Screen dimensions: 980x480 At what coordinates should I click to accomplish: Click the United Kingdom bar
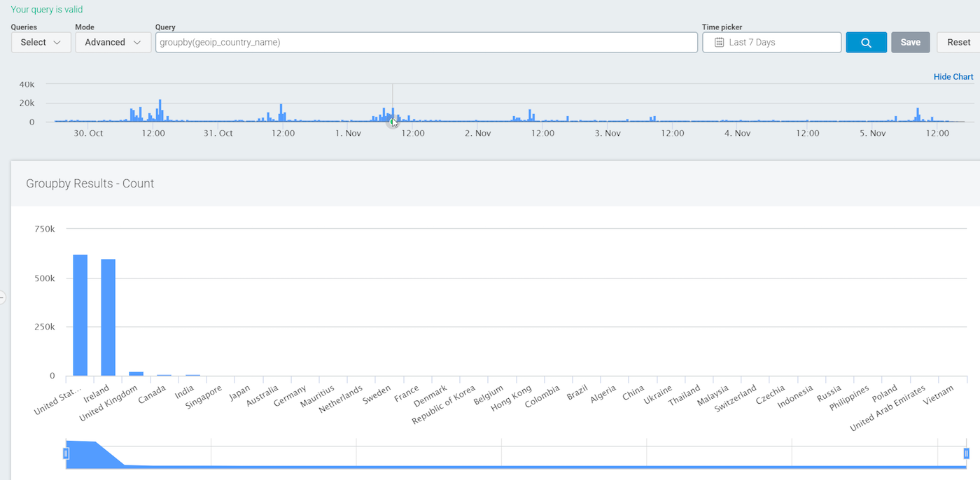tap(136, 374)
